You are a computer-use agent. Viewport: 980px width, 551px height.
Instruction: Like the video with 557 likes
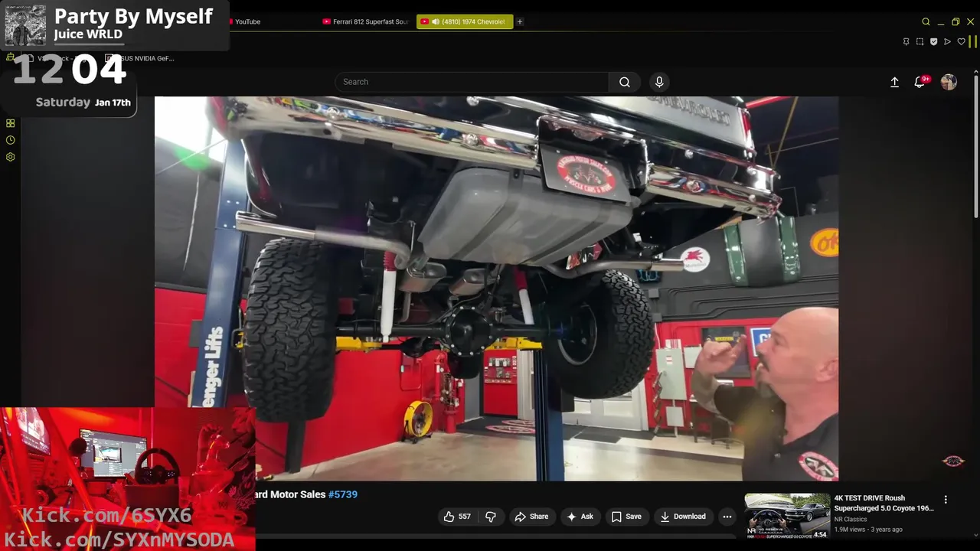click(457, 517)
